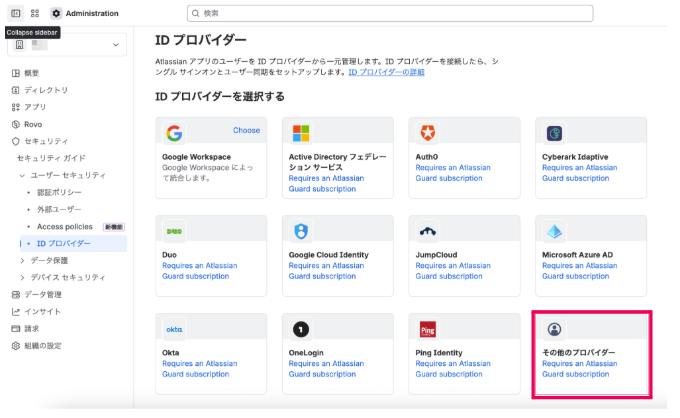Click the Duo logo icon
Screen dimensions: 680x418
tap(174, 231)
